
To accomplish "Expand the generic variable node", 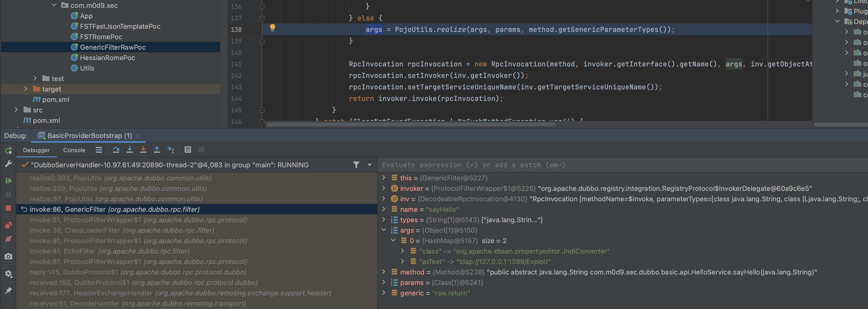I will (384, 293).
